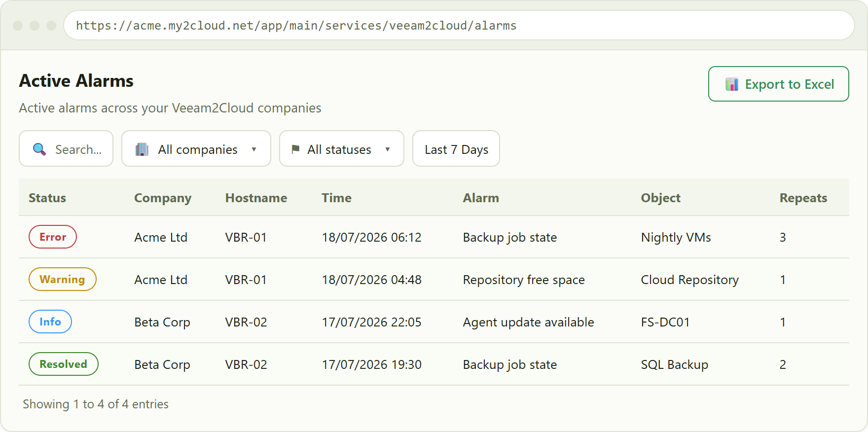Screen dimensions: 868x432
Task: Click the flag icon in statuses filter
Action: click(295, 149)
